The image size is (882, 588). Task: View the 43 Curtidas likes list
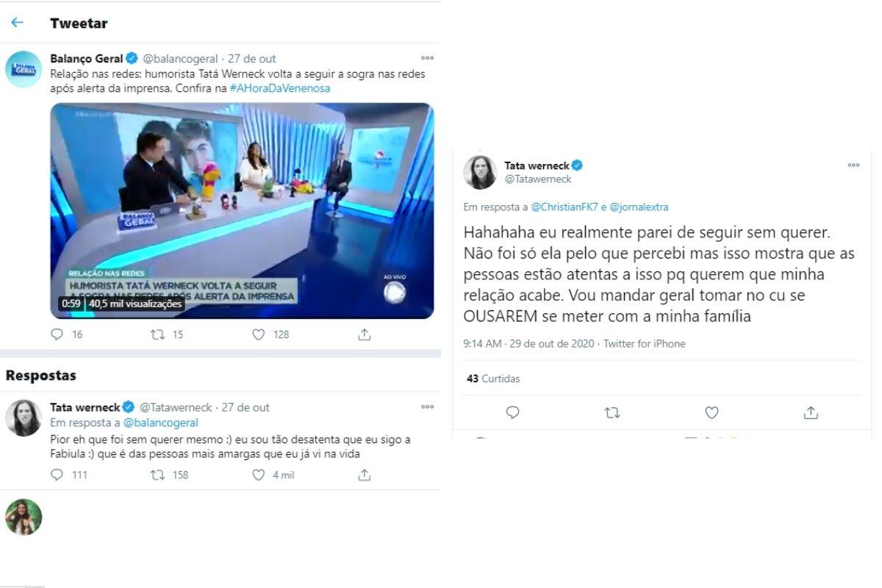point(493,379)
